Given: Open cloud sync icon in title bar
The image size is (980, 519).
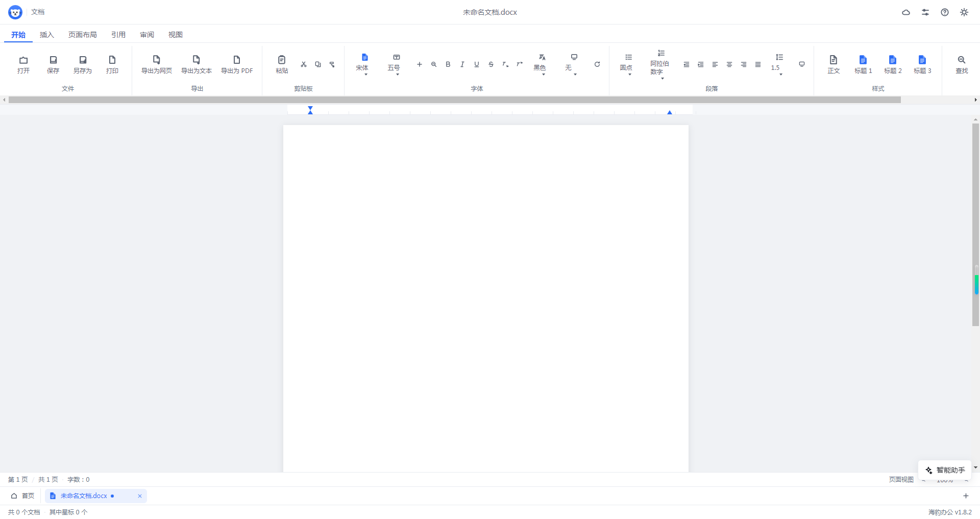Looking at the screenshot, I should [x=906, y=12].
